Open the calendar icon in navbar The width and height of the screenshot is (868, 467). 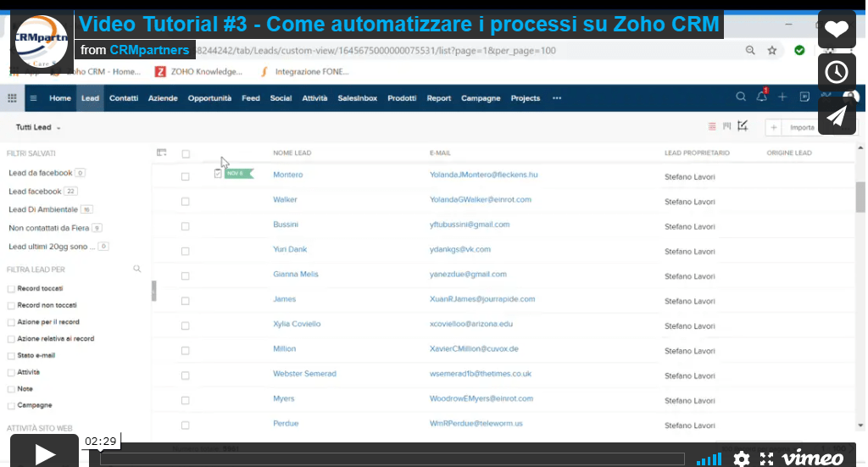click(804, 97)
